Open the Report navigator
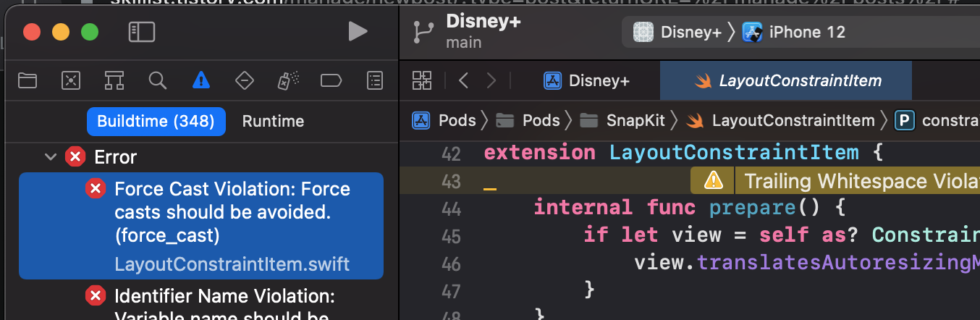 point(374,80)
